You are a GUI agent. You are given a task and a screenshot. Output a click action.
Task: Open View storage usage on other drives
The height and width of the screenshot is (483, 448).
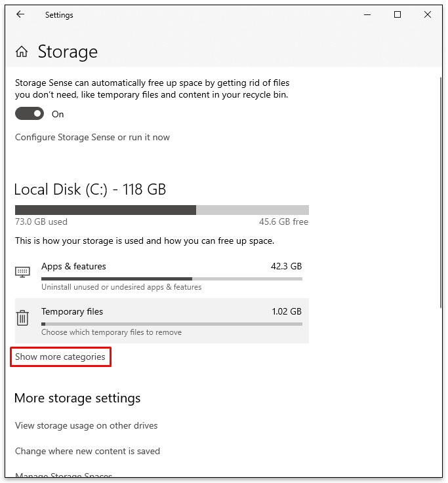point(86,425)
